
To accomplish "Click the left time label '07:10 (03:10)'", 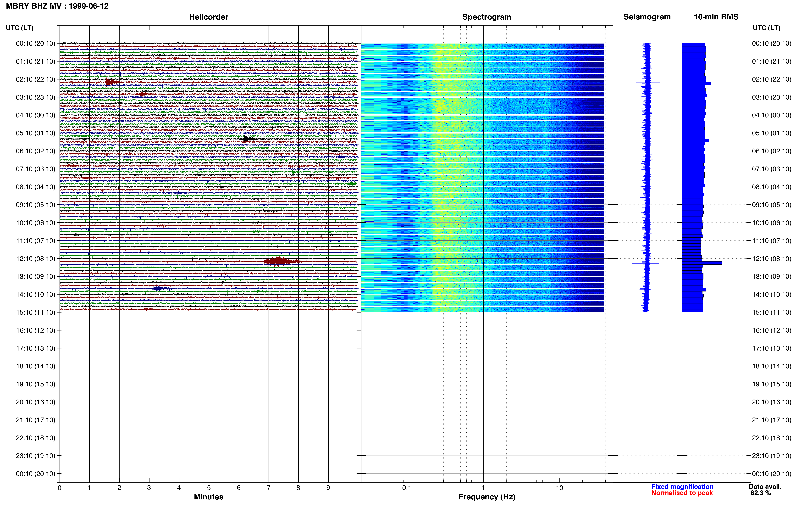I will tap(35, 169).
